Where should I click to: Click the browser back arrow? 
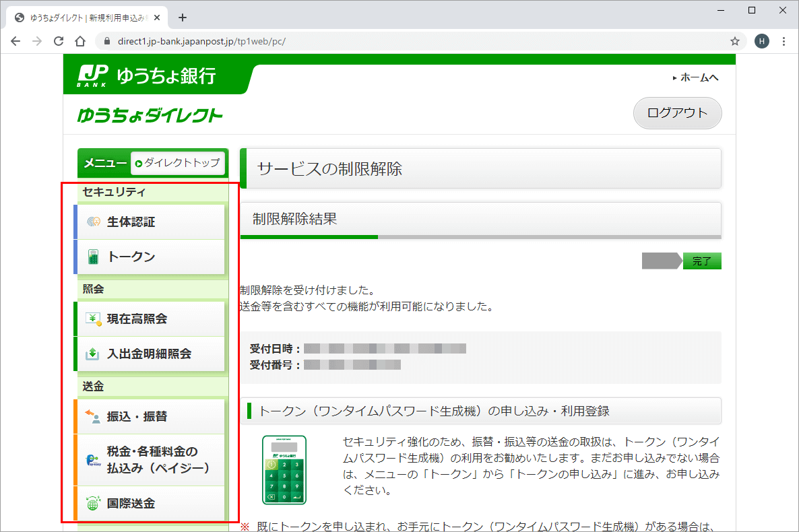point(15,41)
